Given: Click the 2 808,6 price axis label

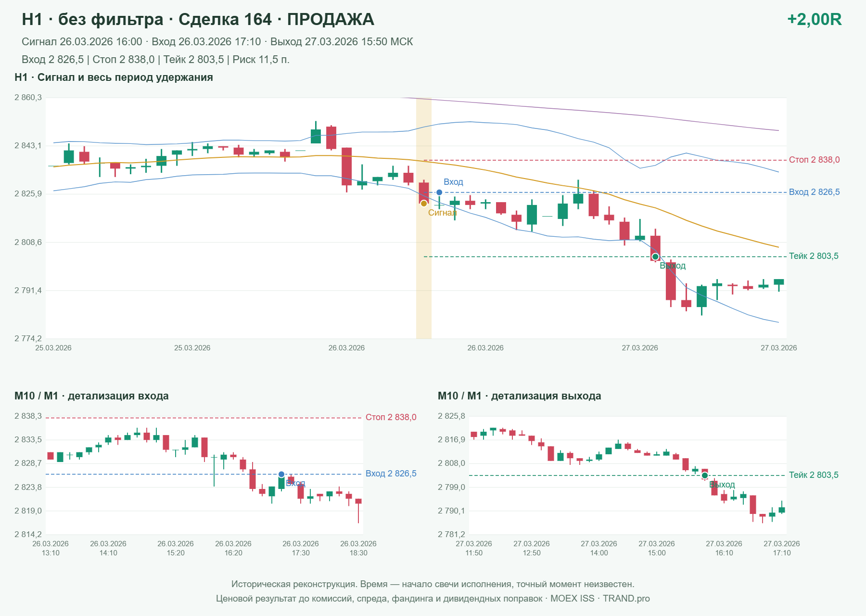Looking at the screenshot, I should coord(28,242).
